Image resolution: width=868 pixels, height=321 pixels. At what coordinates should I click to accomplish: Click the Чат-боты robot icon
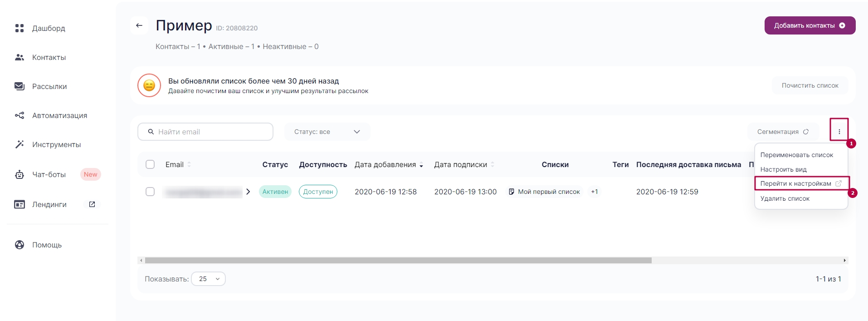pos(20,174)
